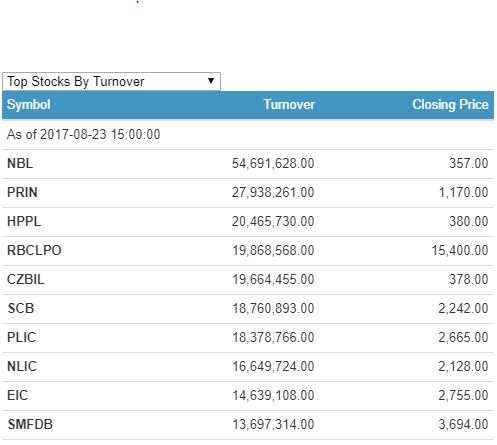Image resolution: width=497 pixels, height=445 pixels.
Task: Open the SMFDB stock symbol
Action: [x=30, y=424]
